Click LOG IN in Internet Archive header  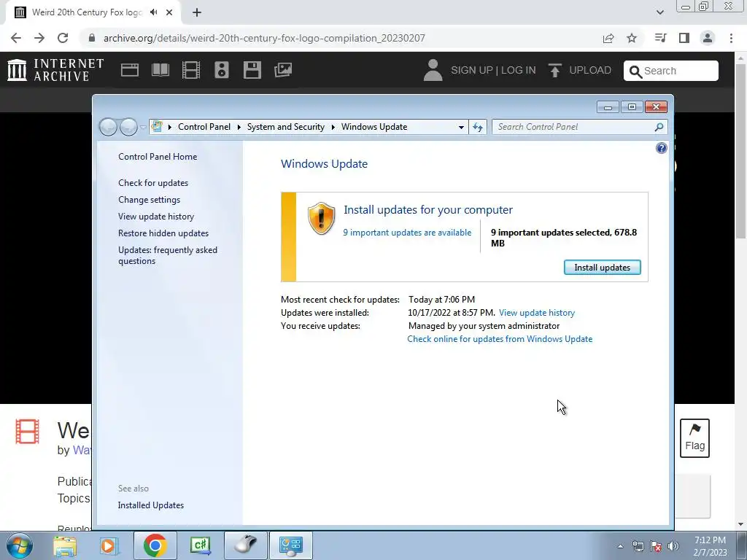(x=519, y=70)
